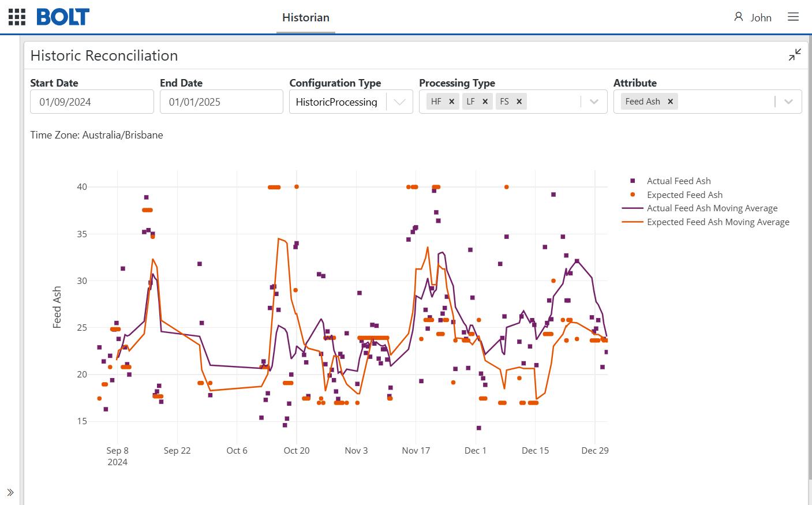The image size is (812, 505).
Task: Click the John username label
Action: pyautogui.click(x=761, y=18)
